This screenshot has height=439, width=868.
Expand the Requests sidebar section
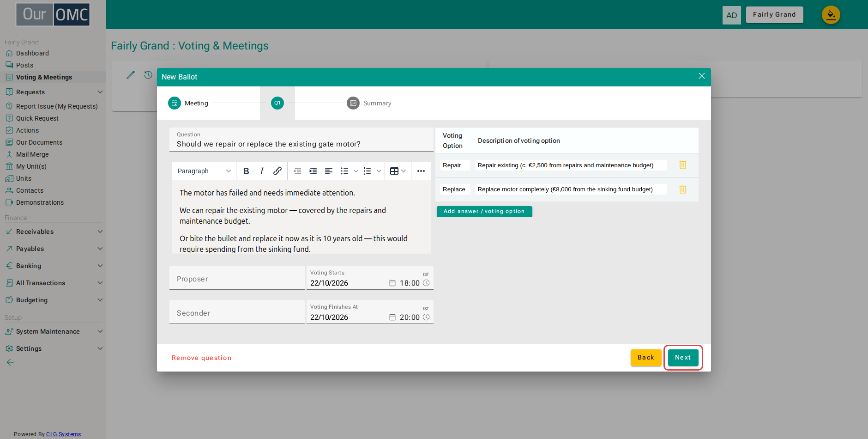click(x=53, y=92)
